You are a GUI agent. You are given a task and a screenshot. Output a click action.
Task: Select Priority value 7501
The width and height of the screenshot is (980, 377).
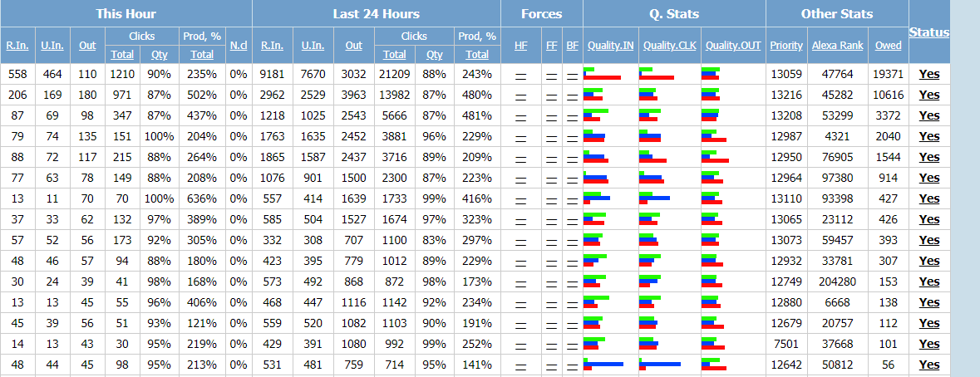click(786, 344)
